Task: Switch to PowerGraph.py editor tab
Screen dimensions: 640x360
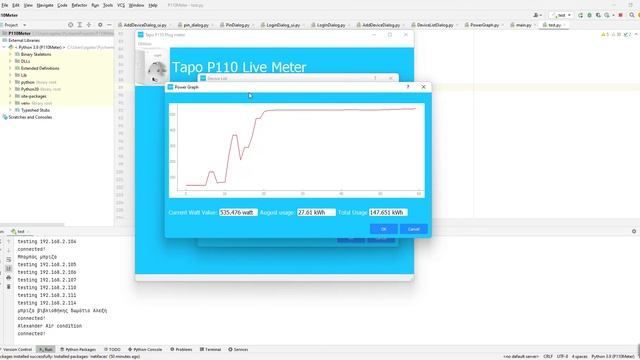Action: click(x=484, y=25)
